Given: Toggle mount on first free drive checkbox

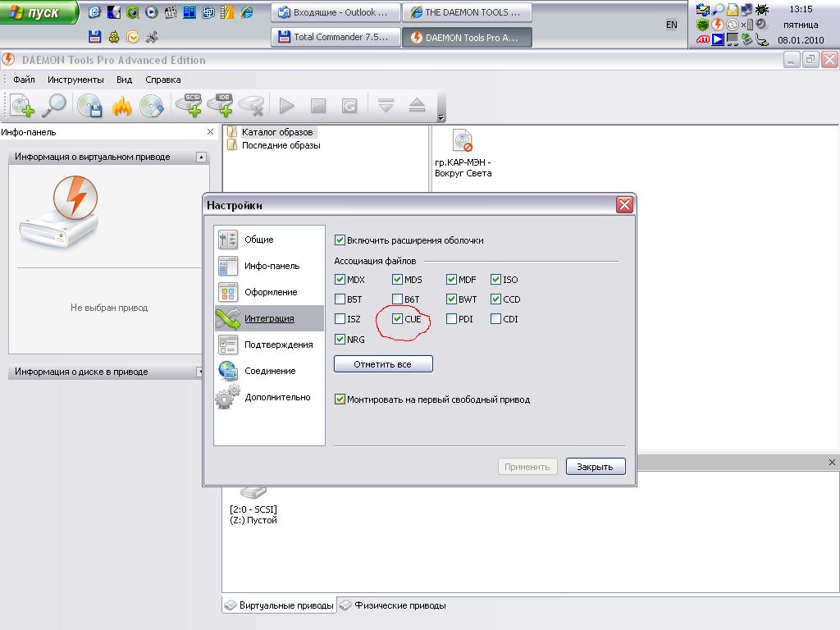Looking at the screenshot, I should click(340, 399).
